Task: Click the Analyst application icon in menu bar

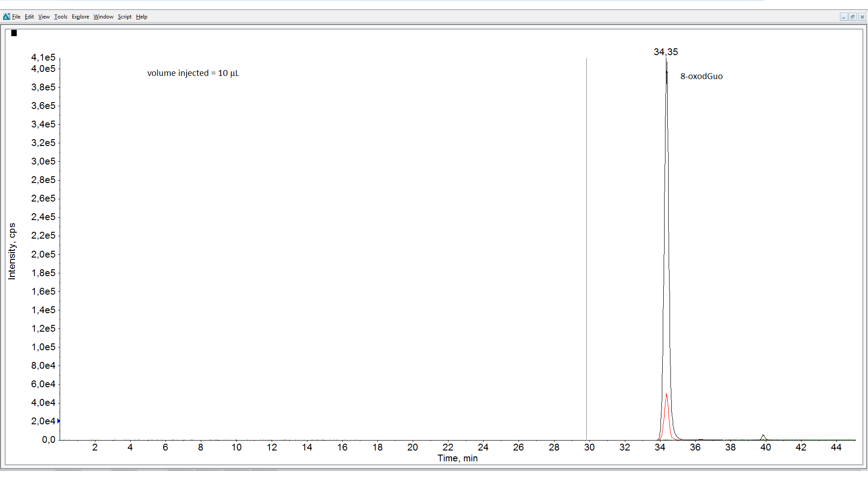Action: click(x=6, y=17)
